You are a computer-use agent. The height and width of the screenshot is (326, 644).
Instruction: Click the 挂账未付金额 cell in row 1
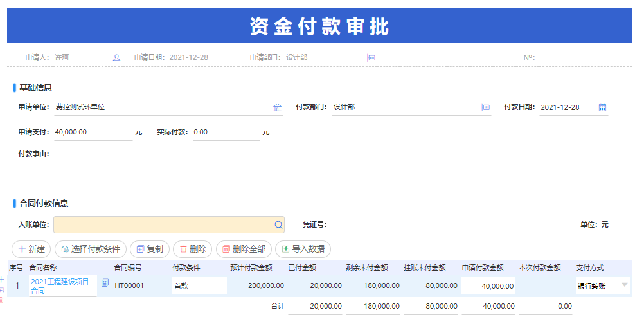431,285
